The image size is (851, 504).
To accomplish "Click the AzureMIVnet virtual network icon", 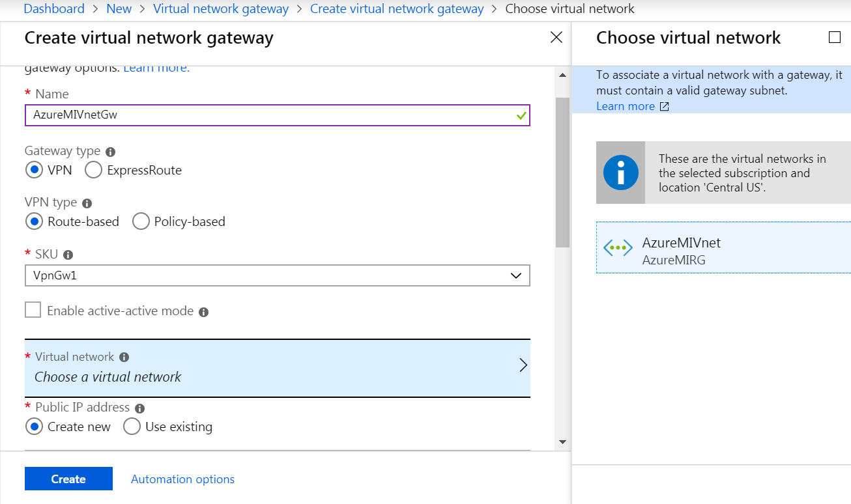I will pos(616,248).
